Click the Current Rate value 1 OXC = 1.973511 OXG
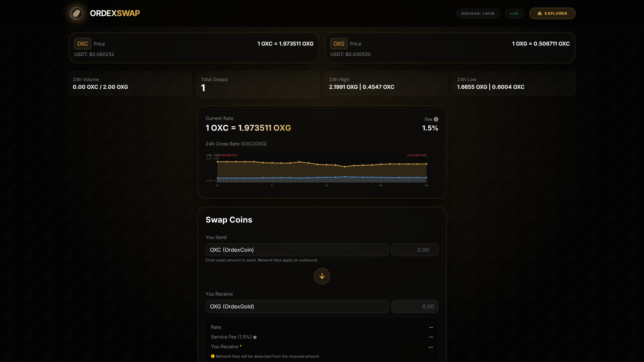This screenshot has height=362, width=644. (248, 128)
